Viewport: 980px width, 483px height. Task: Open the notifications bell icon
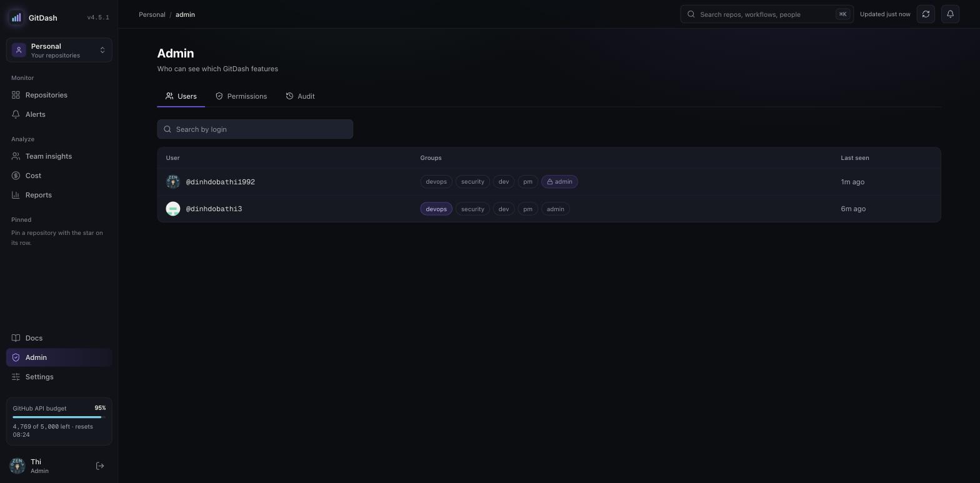pyautogui.click(x=950, y=14)
